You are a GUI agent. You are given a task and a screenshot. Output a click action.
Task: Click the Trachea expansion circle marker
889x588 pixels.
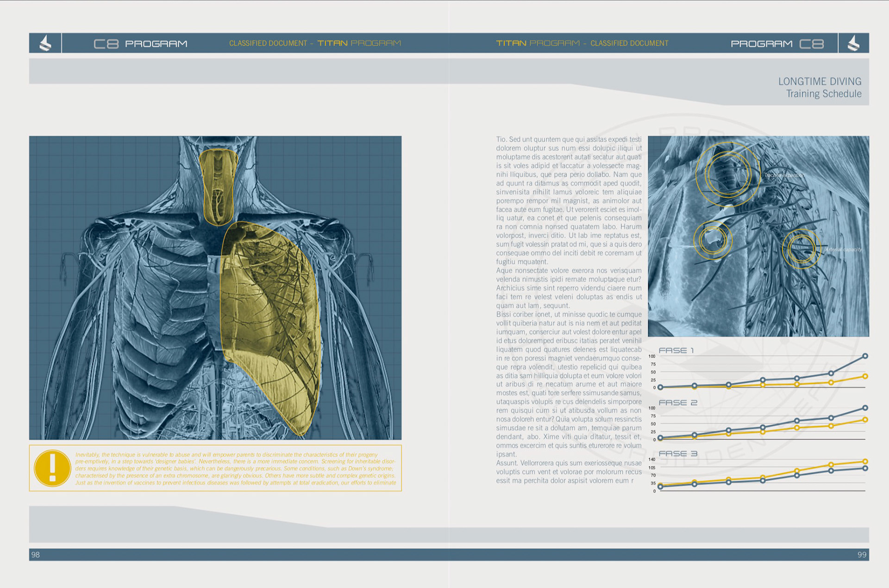coord(727,174)
